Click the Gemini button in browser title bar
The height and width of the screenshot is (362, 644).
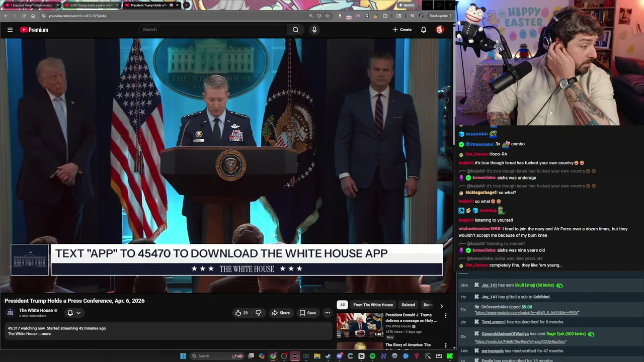click(x=407, y=5)
